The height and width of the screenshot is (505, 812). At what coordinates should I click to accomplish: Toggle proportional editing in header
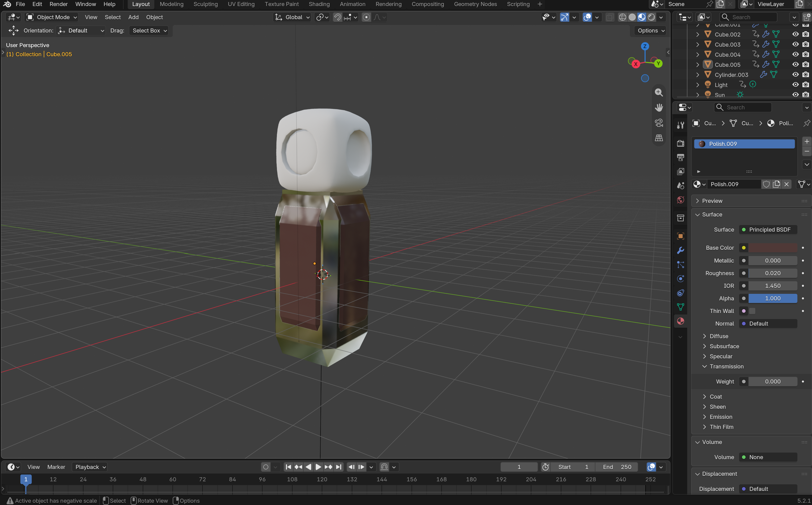pyautogui.click(x=366, y=17)
